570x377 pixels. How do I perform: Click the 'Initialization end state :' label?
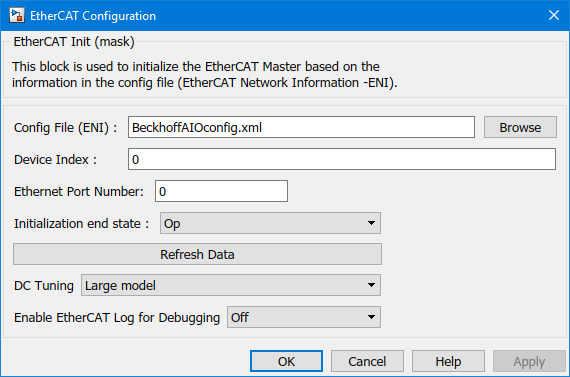(x=81, y=224)
